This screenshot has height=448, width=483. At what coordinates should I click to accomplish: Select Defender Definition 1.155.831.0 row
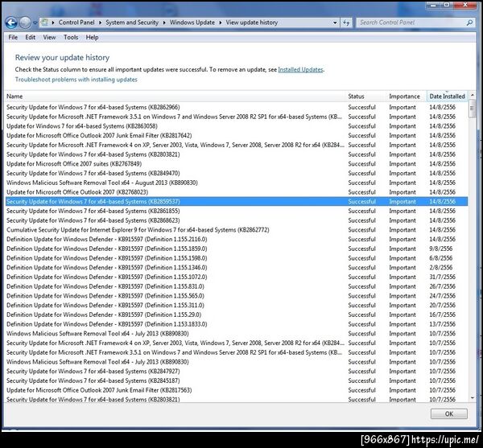[x=237, y=286]
